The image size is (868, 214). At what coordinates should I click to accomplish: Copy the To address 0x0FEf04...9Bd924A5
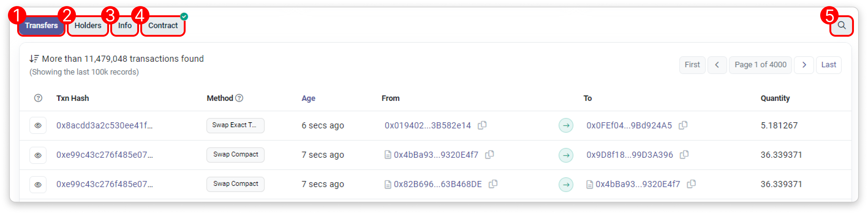pyautogui.click(x=683, y=125)
